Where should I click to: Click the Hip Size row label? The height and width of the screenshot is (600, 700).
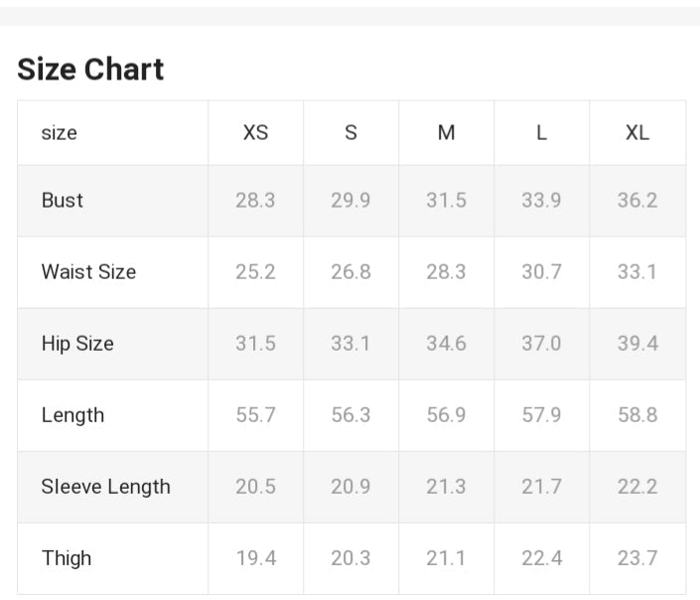pos(77,344)
